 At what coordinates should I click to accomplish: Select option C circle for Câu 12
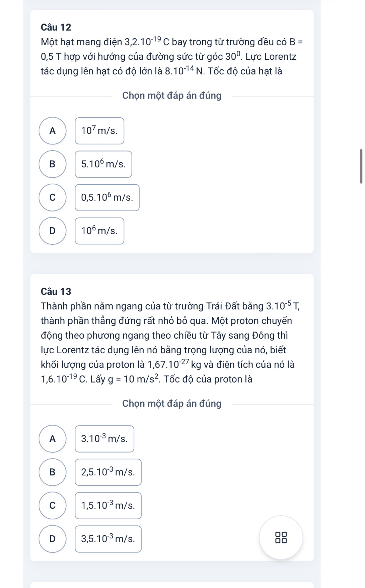[x=53, y=197]
